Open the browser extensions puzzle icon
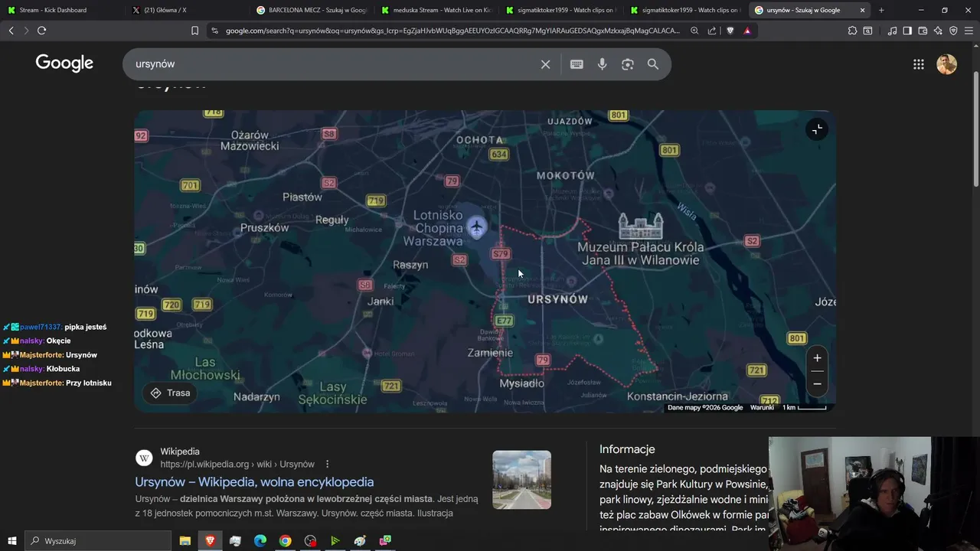 coord(852,31)
